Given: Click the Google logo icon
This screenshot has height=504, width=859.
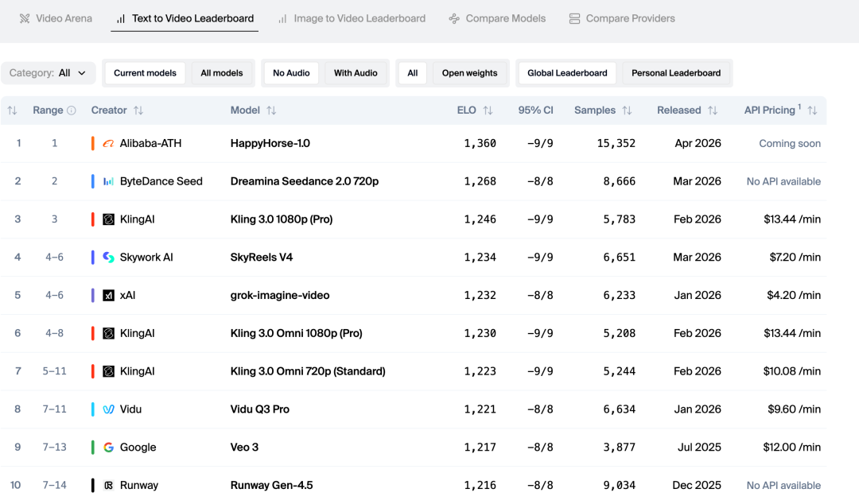Looking at the screenshot, I should tap(109, 448).
